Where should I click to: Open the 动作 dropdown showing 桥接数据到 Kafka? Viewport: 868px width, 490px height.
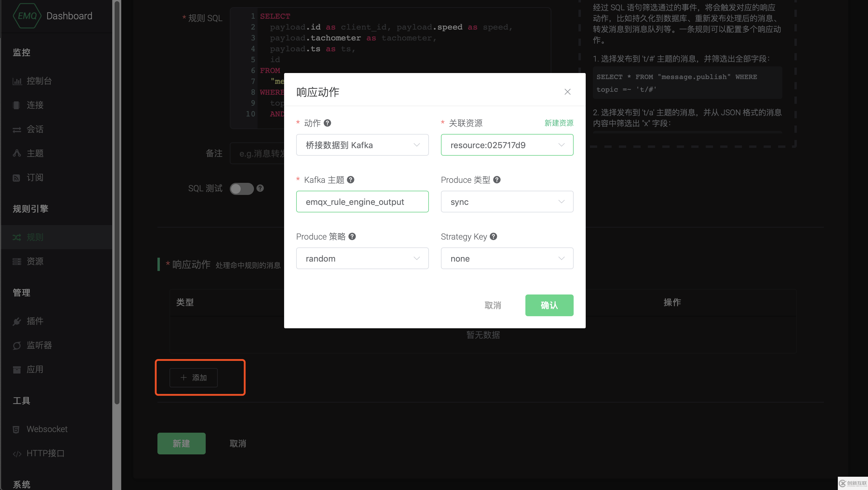click(x=362, y=145)
